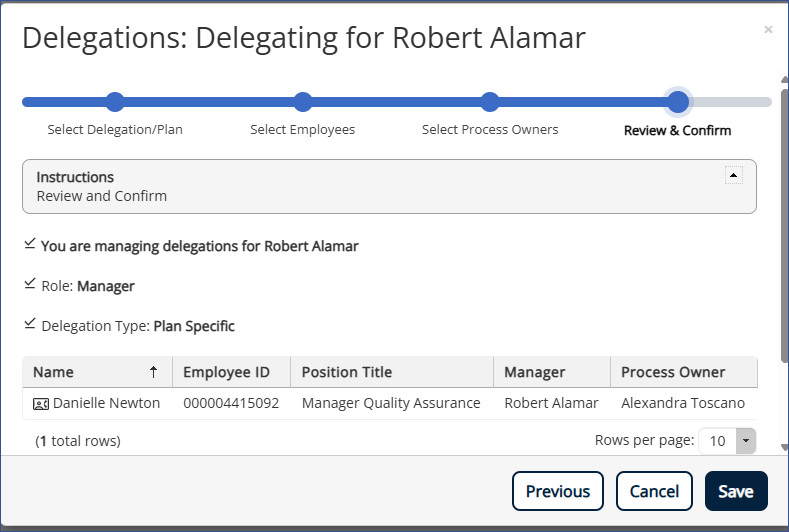Click the Employee ID column header
This screenshot has height=532, width=789.
(x=231, y=372)
